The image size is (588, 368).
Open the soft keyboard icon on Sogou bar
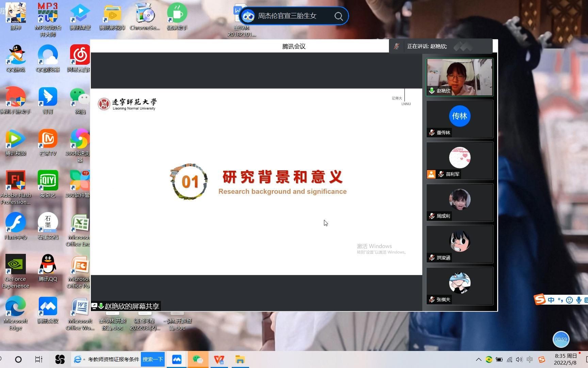[586, 300]
